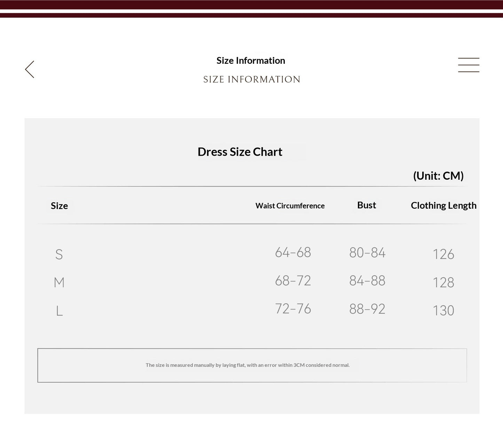The height and width of the screenshot is (448, 503).
Task: Click the measurement error note box
Action: click(x=252, y=365)
